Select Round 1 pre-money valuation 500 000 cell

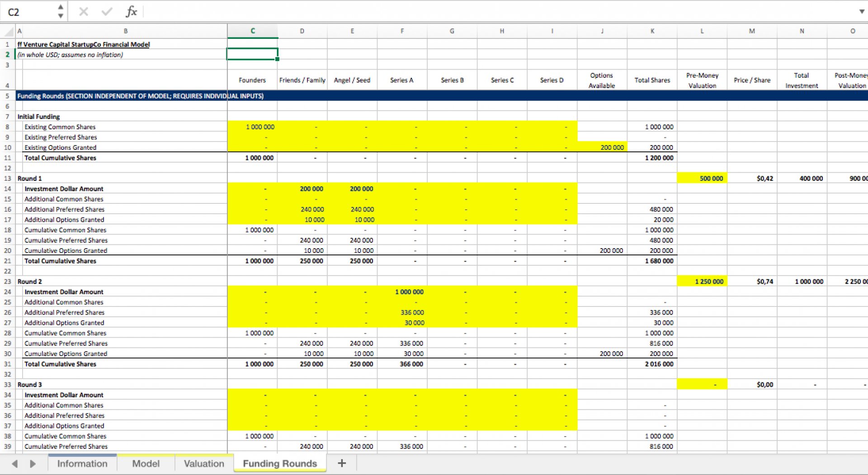pyautogui.click(x=702, y=179)
